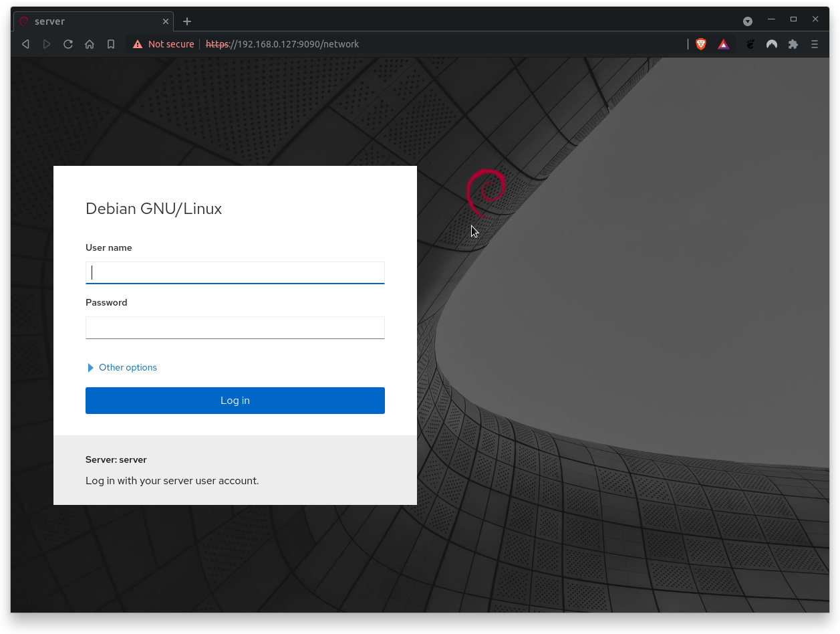The height and width of the screenshot is (634, 840).
Task: Reload the current page
Action: point(68,44)
